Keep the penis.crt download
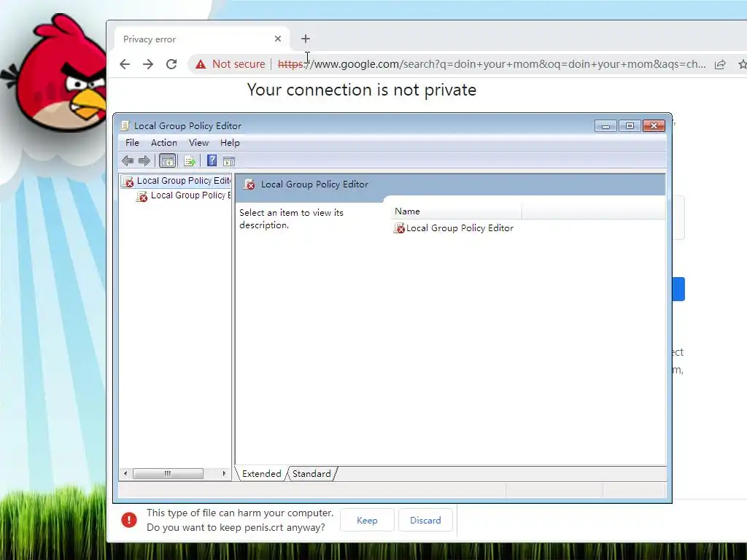This screenshot has height=560, width=747. pos(367,521)
